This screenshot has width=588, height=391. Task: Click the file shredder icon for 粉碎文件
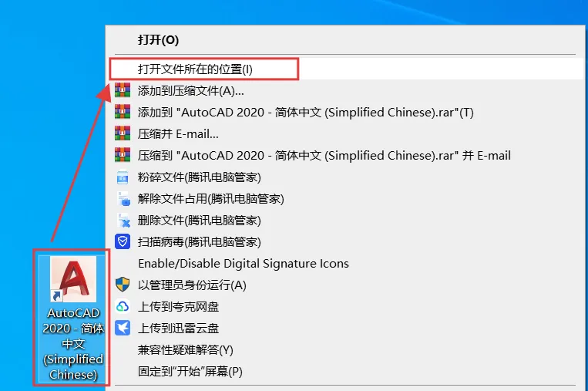[123, 177]
